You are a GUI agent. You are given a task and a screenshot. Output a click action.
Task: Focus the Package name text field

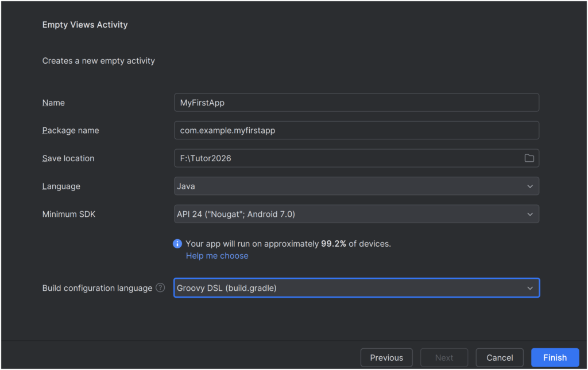tap(356, 130)
